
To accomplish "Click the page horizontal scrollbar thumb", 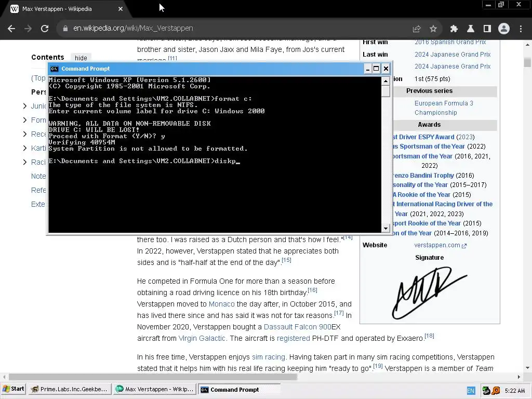I will point(153,377).
